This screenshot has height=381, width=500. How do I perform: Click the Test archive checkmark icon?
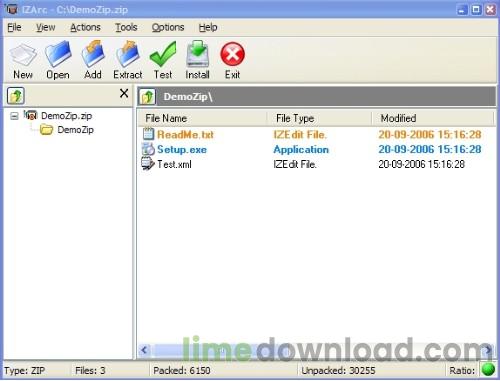click(x=163, y=54)
